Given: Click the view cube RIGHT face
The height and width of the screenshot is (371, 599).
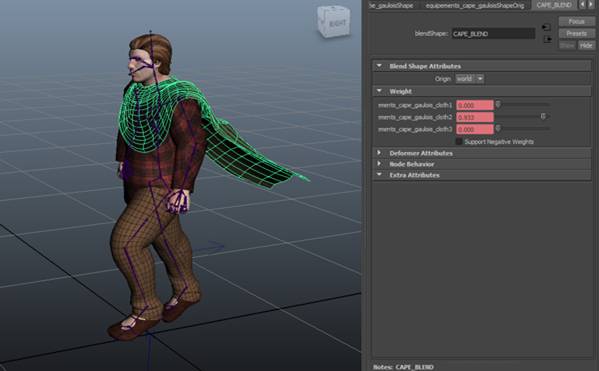Looking at the screenshot, I should [x=336, y=24].
